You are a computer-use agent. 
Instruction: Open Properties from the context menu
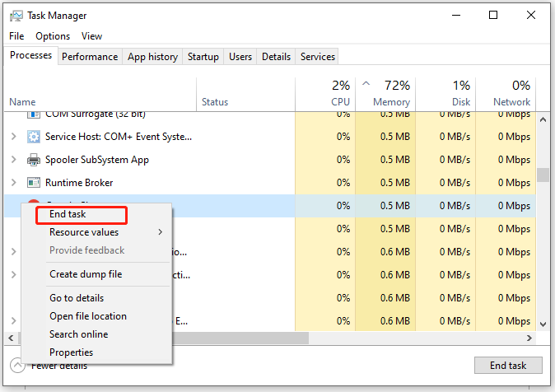[x=96, y=352]
